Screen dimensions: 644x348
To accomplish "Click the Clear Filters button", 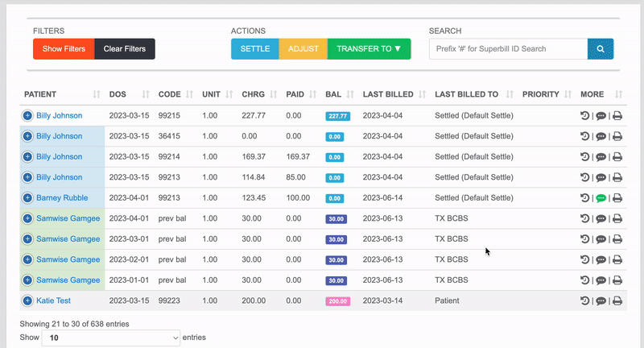I will pos(125,49).
